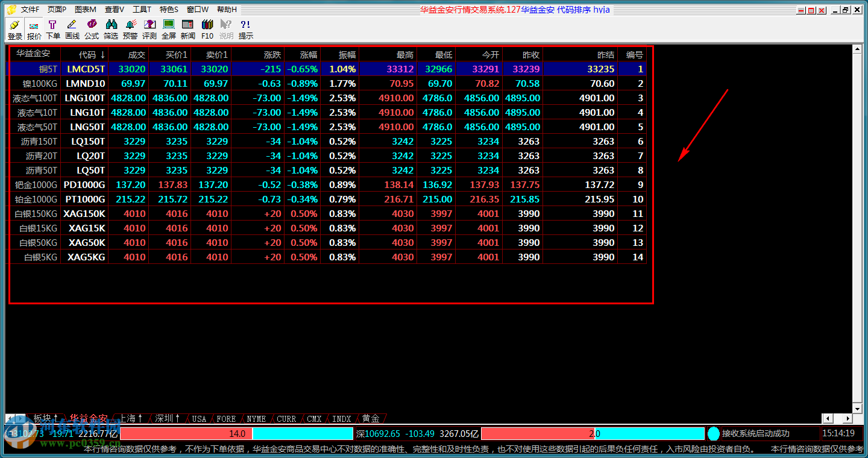Click vertical scrollbar down arrow
The height and width of the screenshot is (458, 868).
858,408
